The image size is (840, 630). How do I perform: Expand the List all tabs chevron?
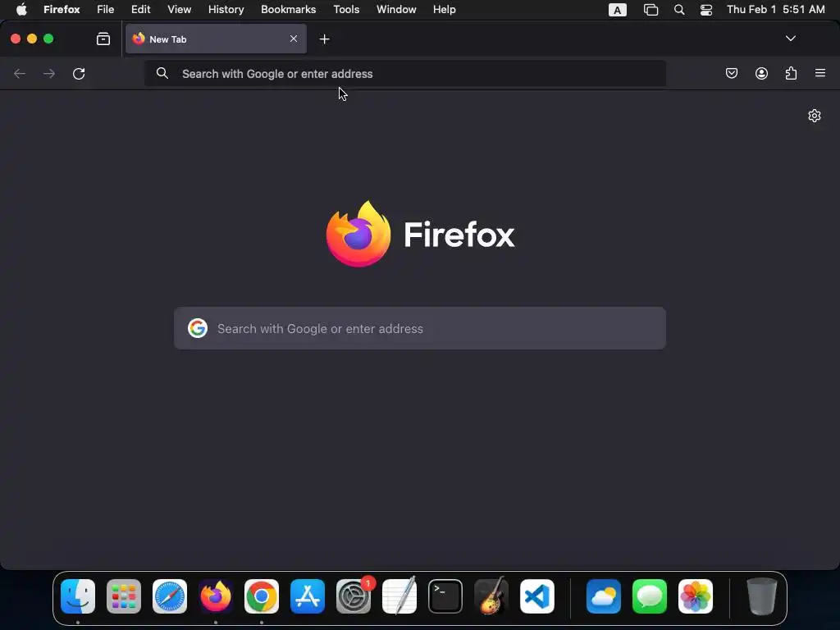click(x=790, y=39)
